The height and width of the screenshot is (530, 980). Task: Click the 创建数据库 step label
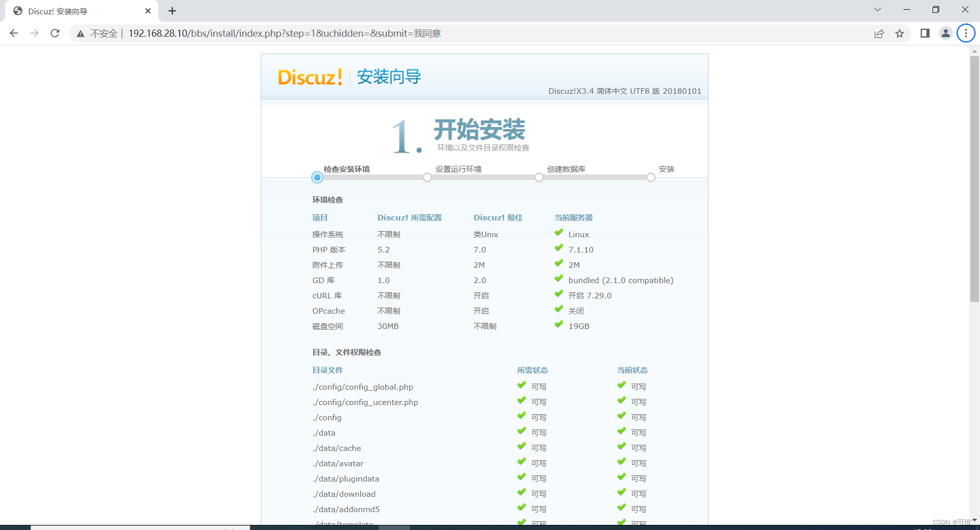tap(566, 169)
